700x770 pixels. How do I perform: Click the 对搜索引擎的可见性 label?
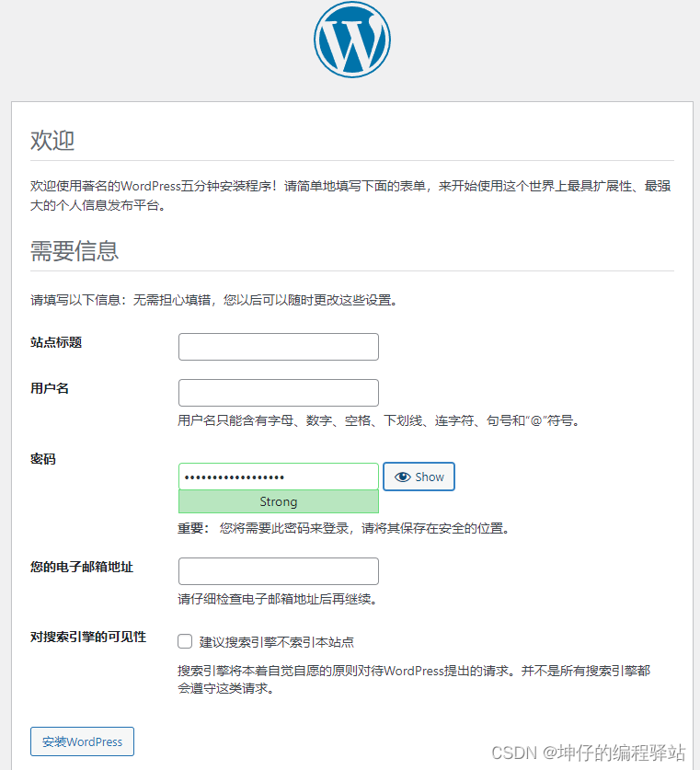coord(88,637)
